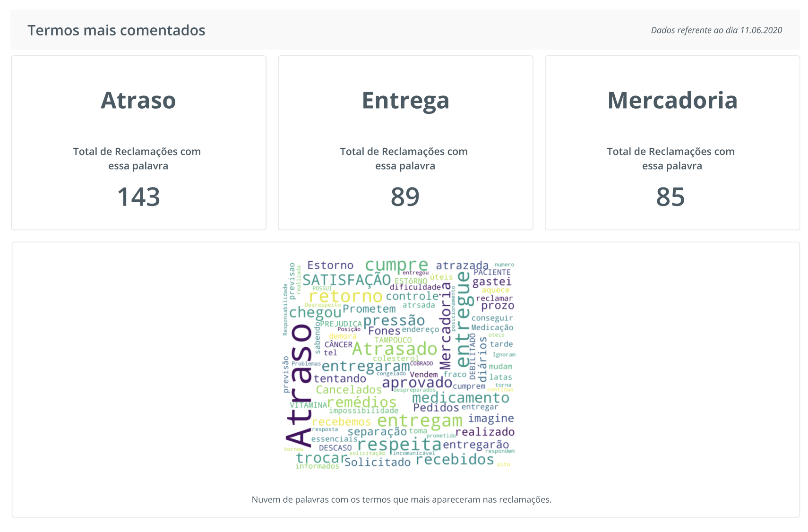Click the Mercadoria card heading
808x532 pixels.
coord(672,100)
